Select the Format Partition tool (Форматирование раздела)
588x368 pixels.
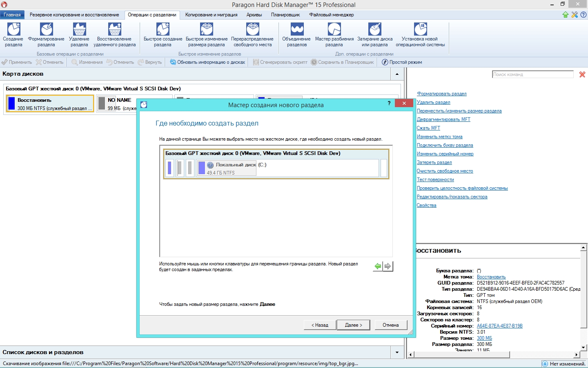46,35
